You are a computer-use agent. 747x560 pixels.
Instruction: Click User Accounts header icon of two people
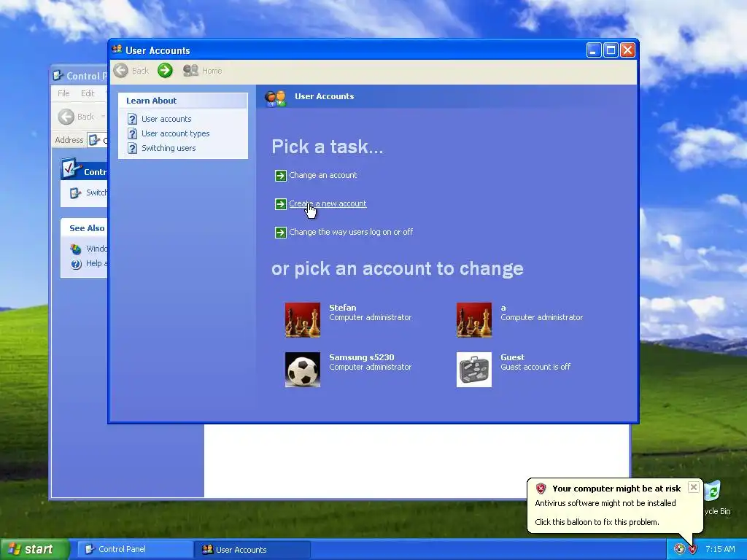(x=275, y=98)
